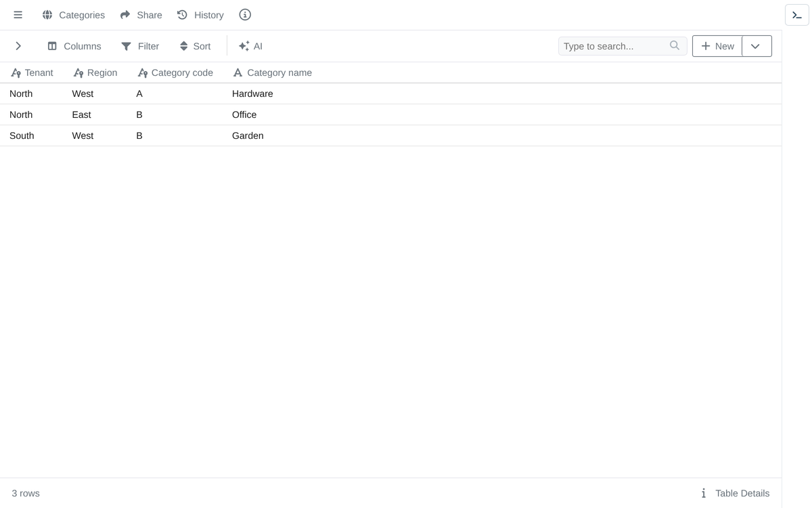This screenshot has width=812, height=508.
Task: Click the search magnifier icon
Action: click(675, 45)
